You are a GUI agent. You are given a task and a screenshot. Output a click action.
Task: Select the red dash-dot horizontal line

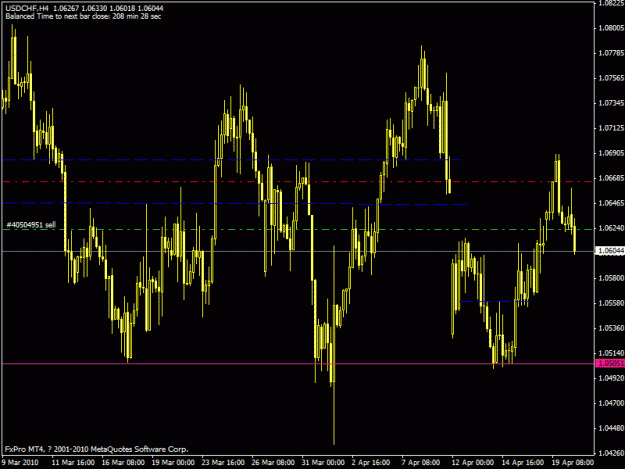(x=297, y=182)
